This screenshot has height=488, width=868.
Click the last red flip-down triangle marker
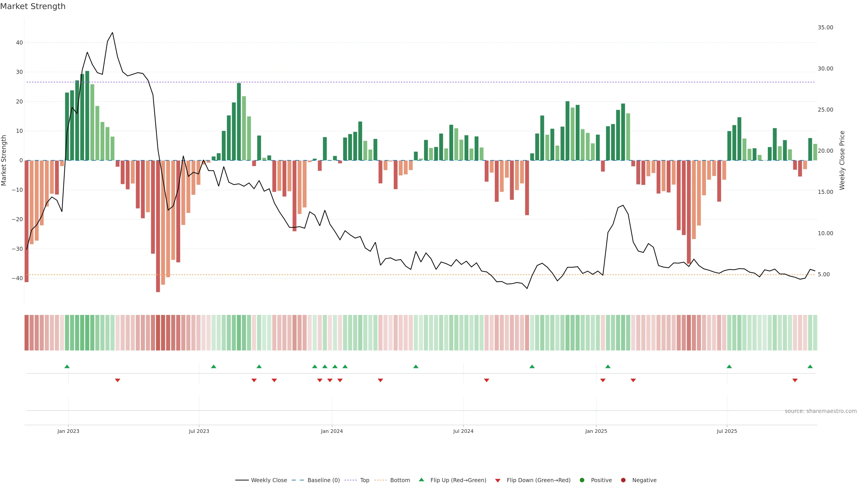coord(795,380)
